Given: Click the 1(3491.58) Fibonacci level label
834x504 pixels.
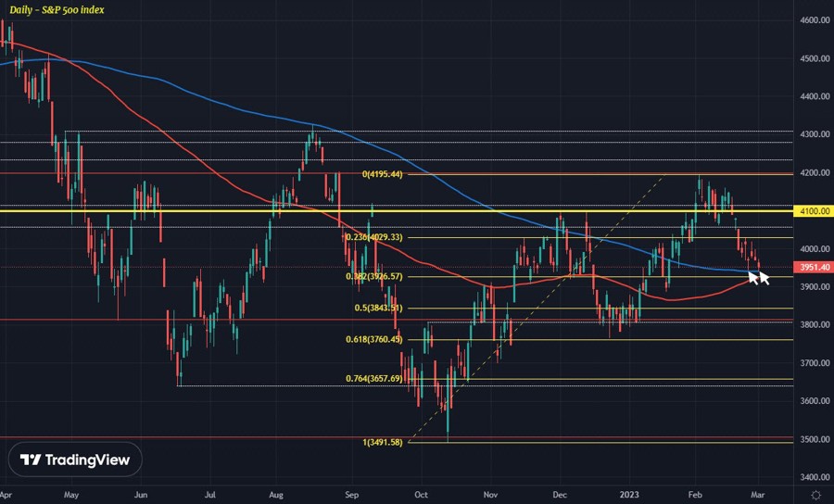Looking at the screenshot, I should (x=383, y=442).
